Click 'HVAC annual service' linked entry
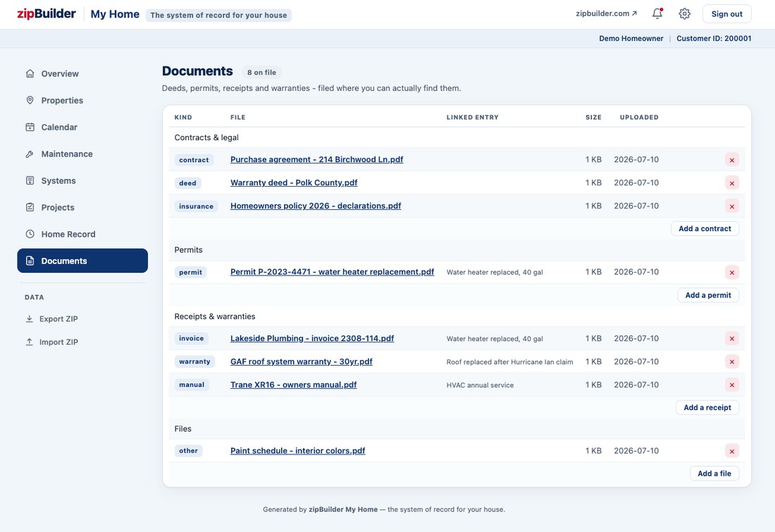Viewport: 775px width, 532px height. 480,385
